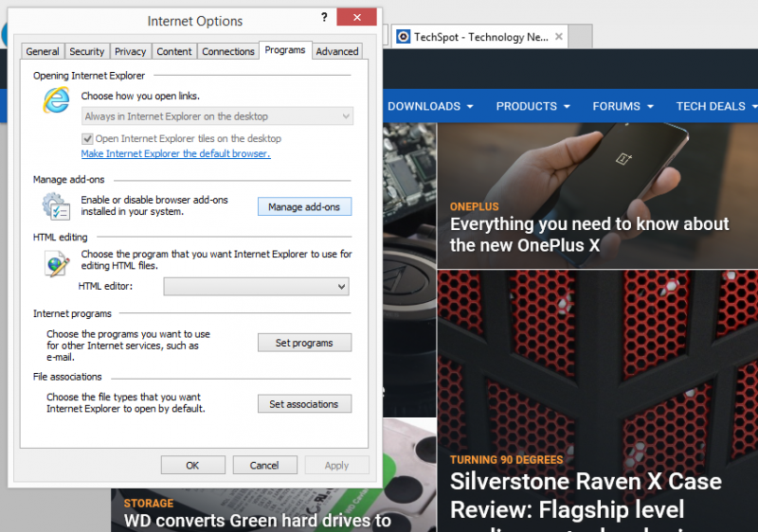Open the Content tab
The width and height of the screenshot is (758, 532).
(174, 51)
